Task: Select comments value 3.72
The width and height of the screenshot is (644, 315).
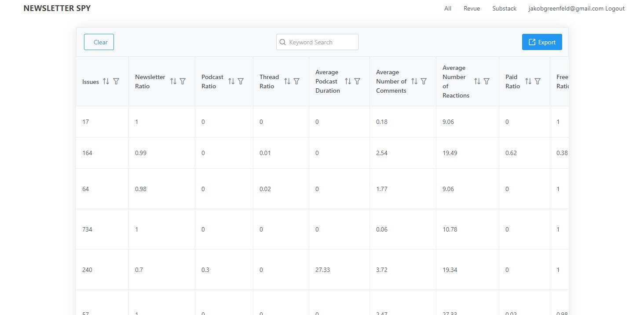Action: click(x=382, y=270)
